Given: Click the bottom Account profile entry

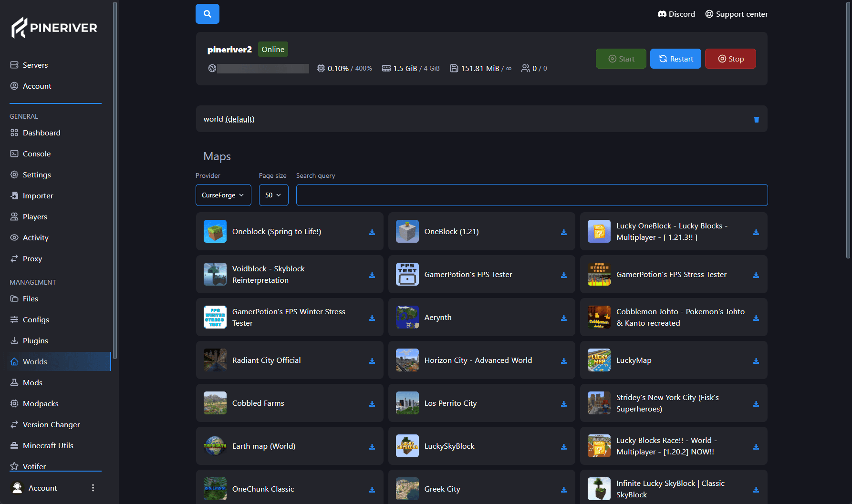Looking at the screenshot, I should [34, 488].
